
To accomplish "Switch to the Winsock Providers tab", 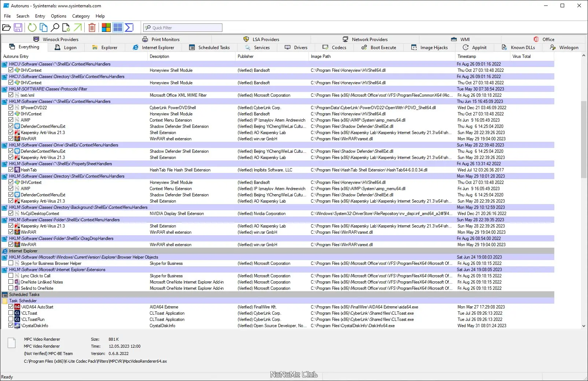I will pos(56,39).
